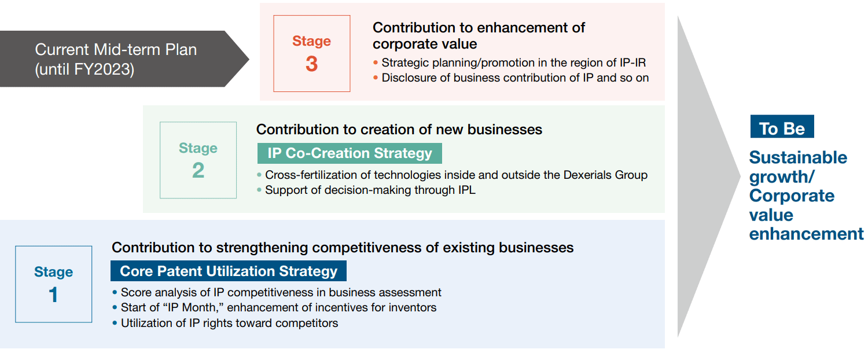Screen dimensions: 868x353
Task: Click heading Contribution to creation of new businesses
Action: point(399,129)
